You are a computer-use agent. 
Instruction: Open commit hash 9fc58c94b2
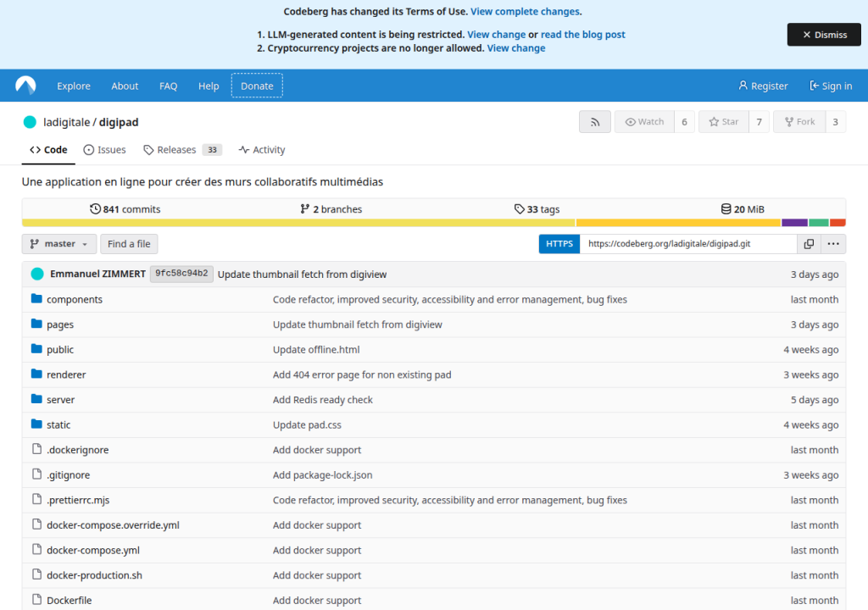(x=181, y=274)
